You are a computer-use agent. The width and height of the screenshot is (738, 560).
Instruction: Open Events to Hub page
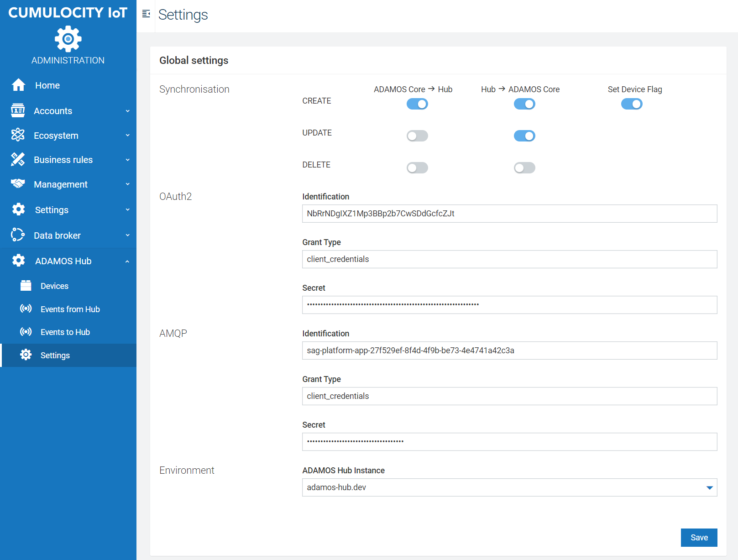click(68, 332)
